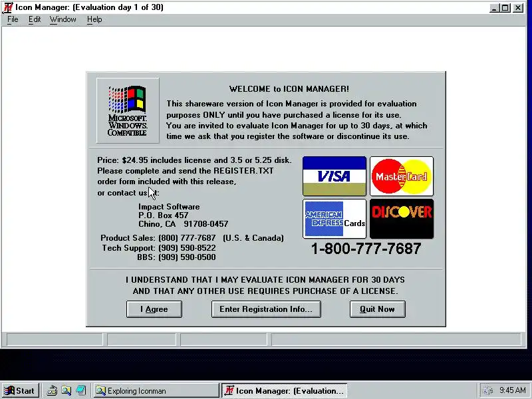Click the Product Sales phone line

coord(192,238)
